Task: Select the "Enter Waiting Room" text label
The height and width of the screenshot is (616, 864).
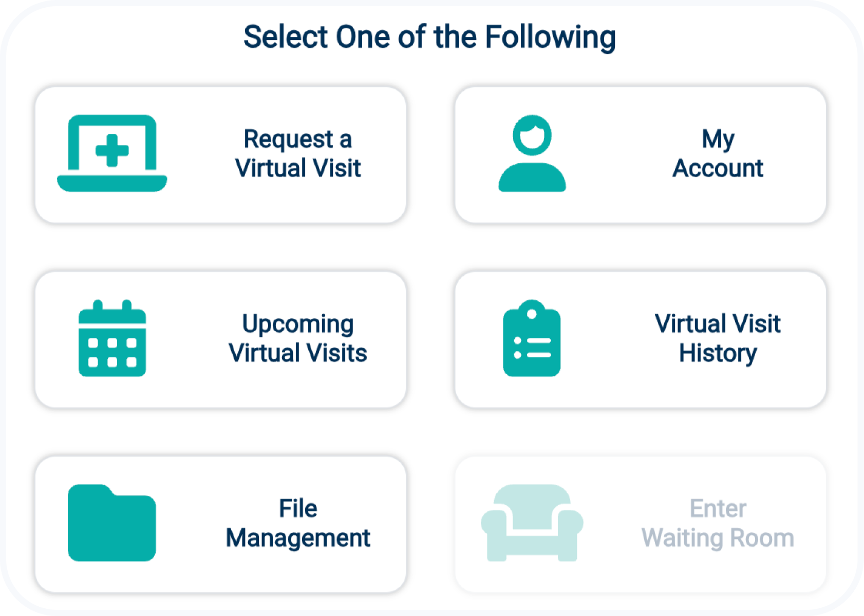Action: tap(718, 523)
